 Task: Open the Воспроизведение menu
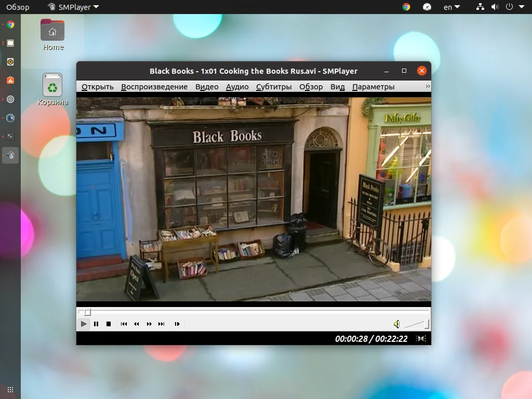pos(154,87)
